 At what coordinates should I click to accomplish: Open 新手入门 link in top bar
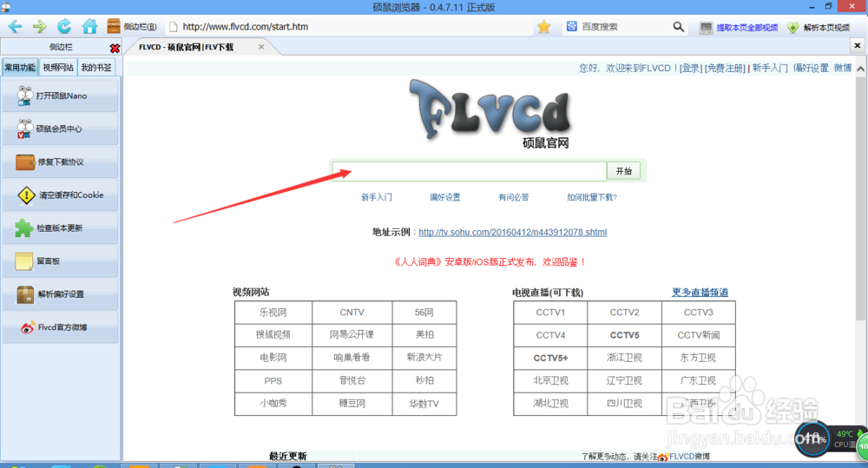(x=769, y=68)
